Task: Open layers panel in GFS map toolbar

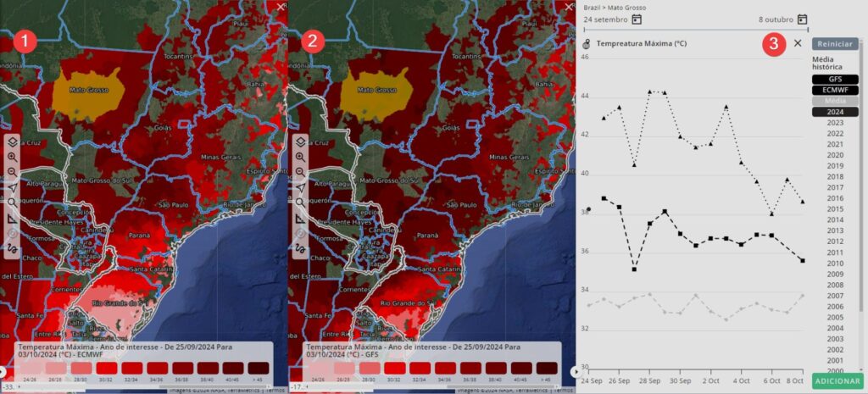Action: coord(300,142)
